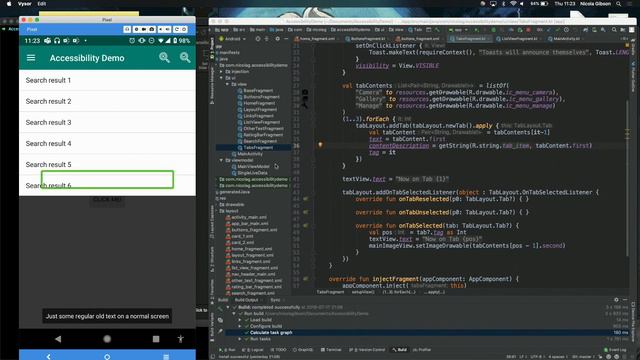Tap the Android back navigation button
Image resolution: width=640 pixels, height=360 pixels.
[58, 339]
